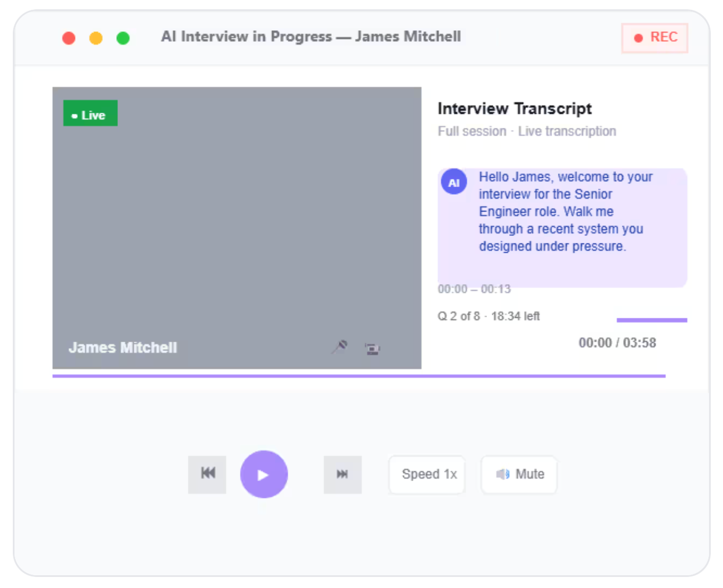Click the AI Interview in Progress title
The image size is (723, 588).
[x=311, y=37]
